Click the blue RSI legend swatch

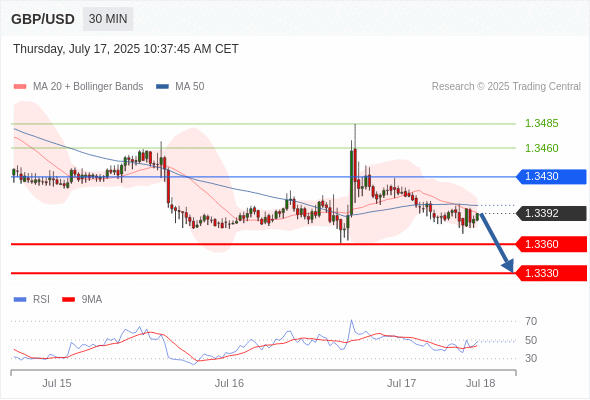click(x=20, y=300)
